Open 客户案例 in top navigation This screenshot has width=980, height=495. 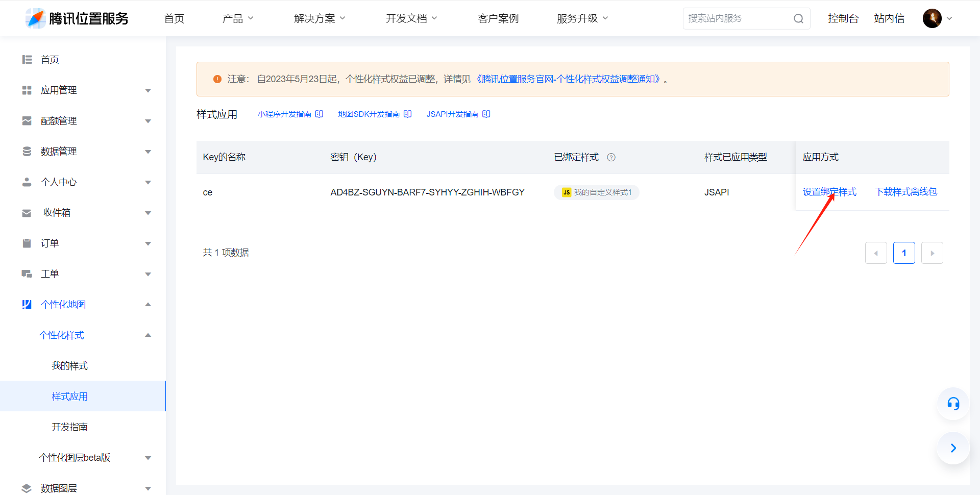point(498,18)
